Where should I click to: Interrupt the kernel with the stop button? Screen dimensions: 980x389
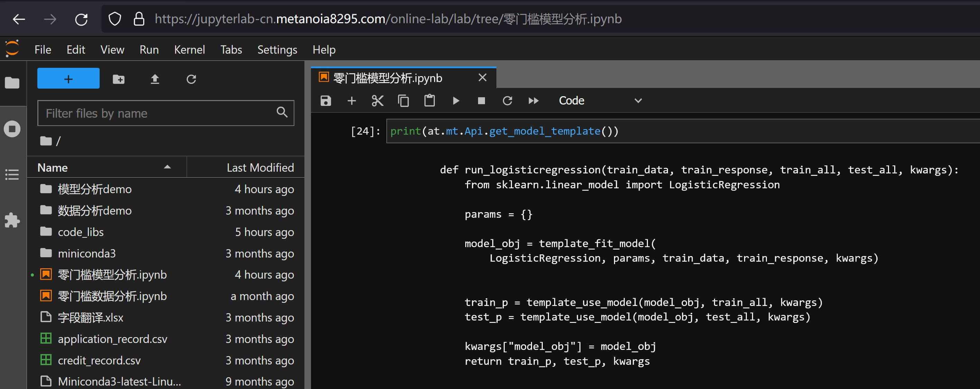tap(481, 101)
